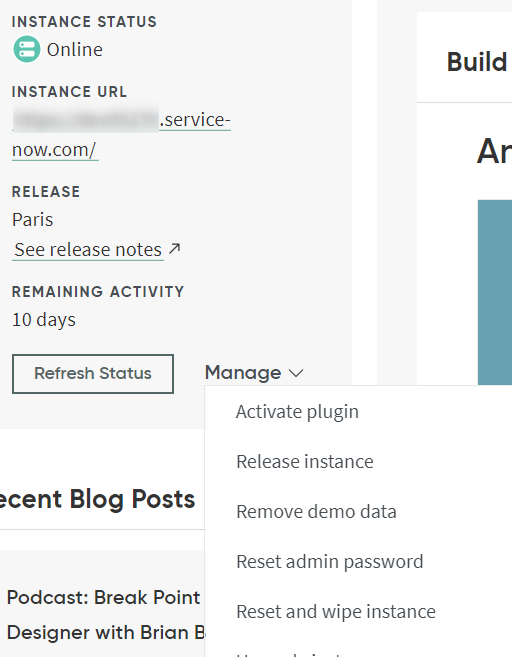Open the Manage menu label
This screenshot has height=657, width=512.
point(243,372)
